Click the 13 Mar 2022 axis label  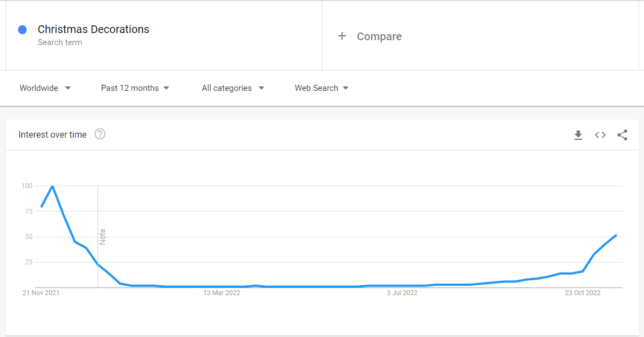222,293
